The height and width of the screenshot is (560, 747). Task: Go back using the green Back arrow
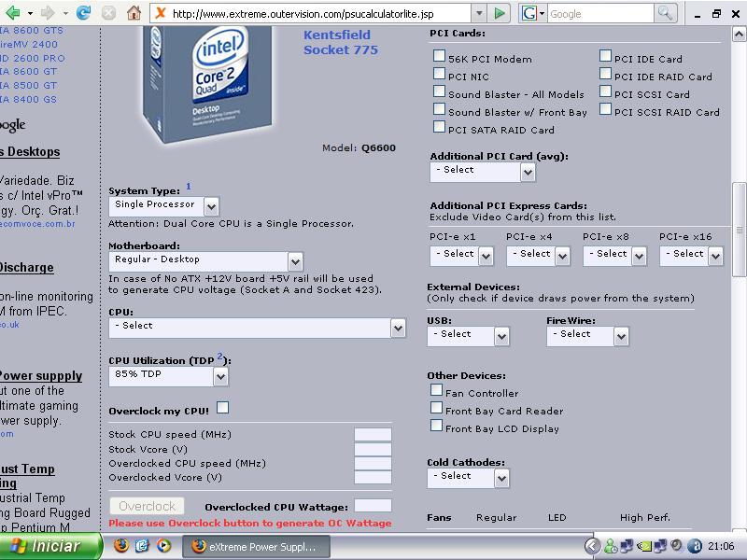[12, 13]
